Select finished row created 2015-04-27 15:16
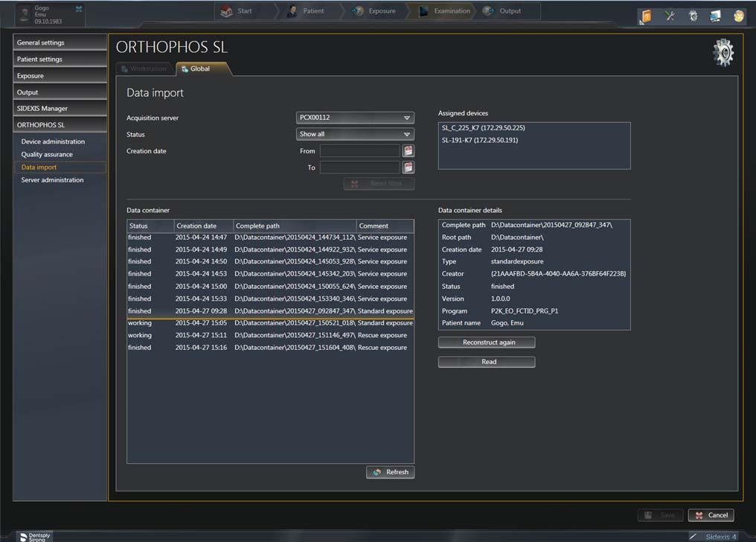 click(270, 348)
